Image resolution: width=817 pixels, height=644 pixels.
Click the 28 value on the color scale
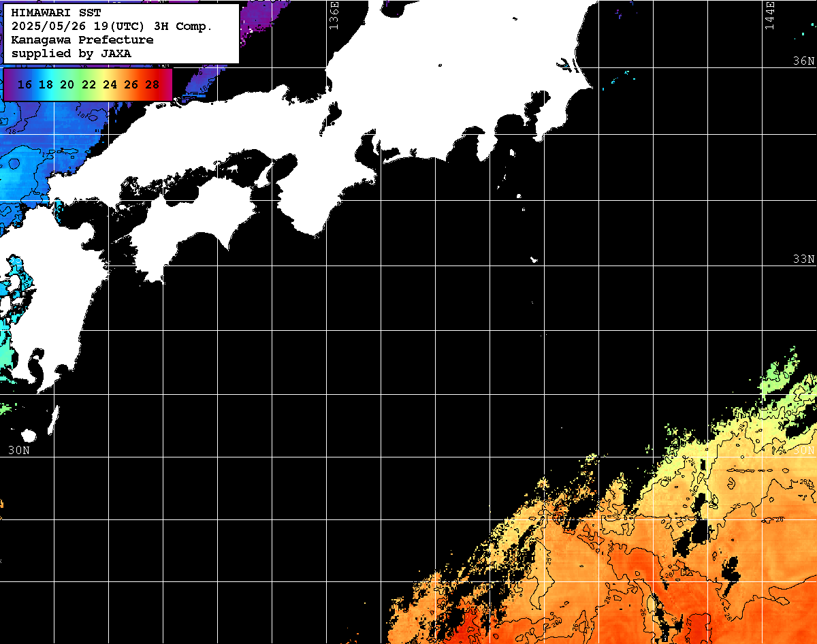point(153,84)
